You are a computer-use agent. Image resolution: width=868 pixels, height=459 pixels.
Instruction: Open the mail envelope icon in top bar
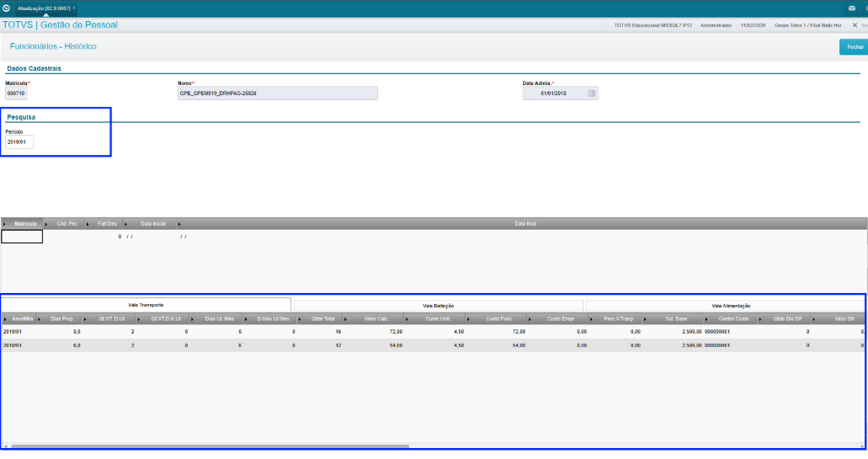point(851,8)
